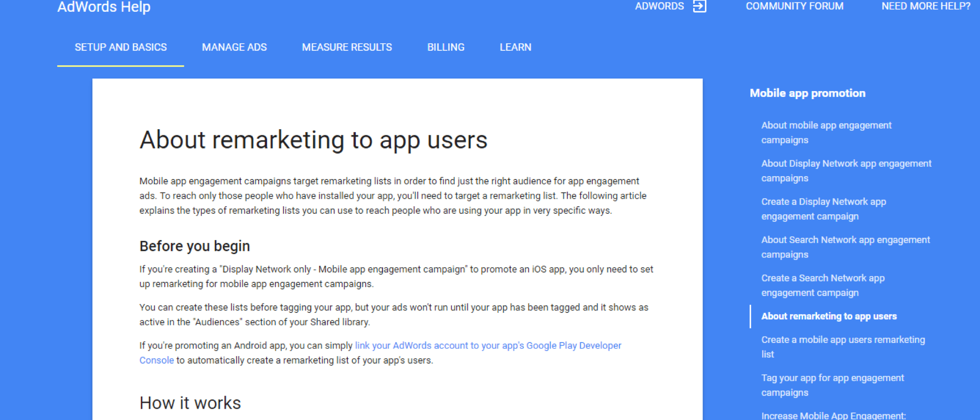This screenshot has height=420, width=980.
Task: Open the AdWords Help home title
Action: 104,7
